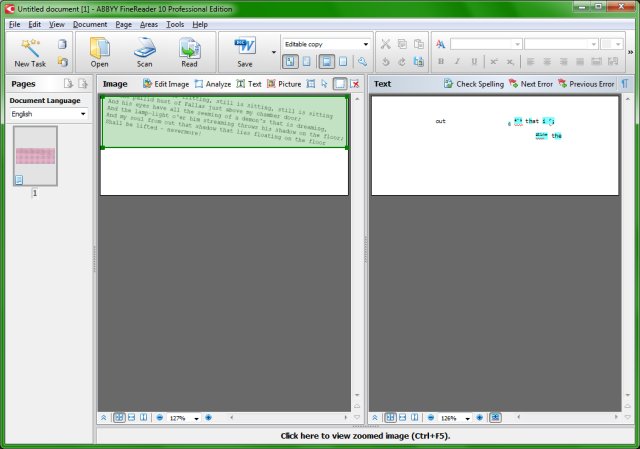Toggle bold formatting
The image size is (640, 449).
coord(441,62)
